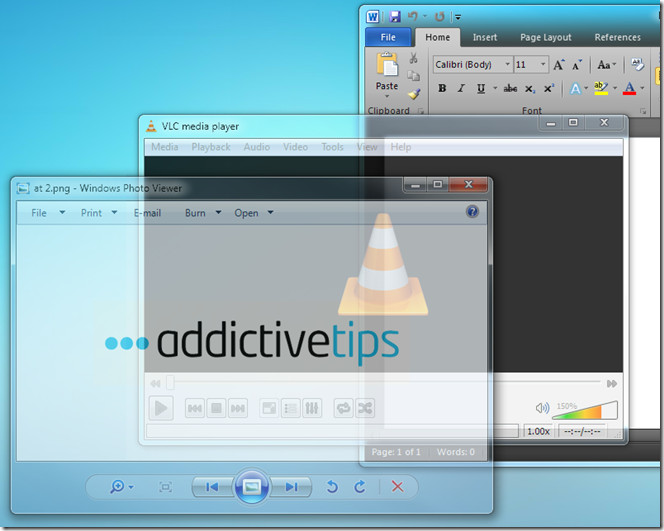Toggle Bold formatting in Word

tap(442, 89)
